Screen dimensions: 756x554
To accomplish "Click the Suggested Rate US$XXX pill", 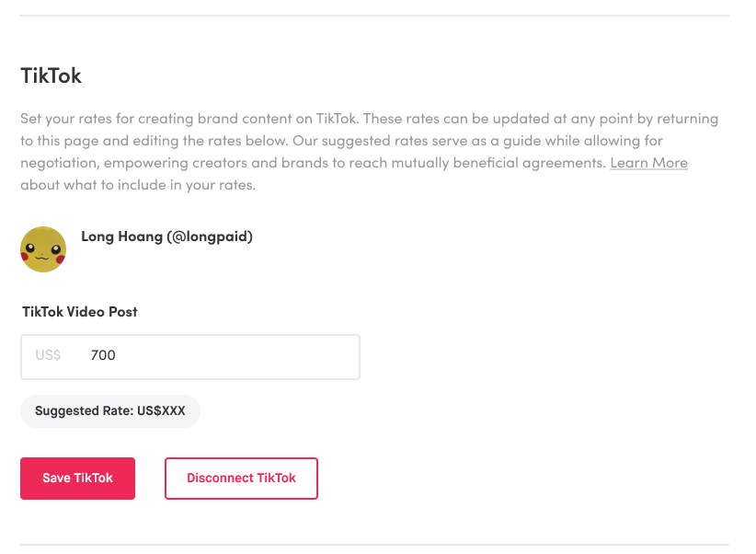I will 110,411.
